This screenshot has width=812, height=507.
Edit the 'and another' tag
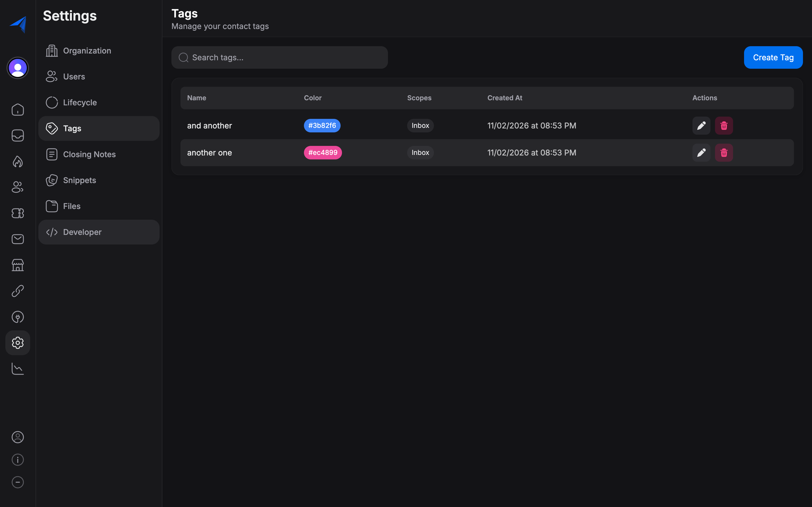[701, 126]
